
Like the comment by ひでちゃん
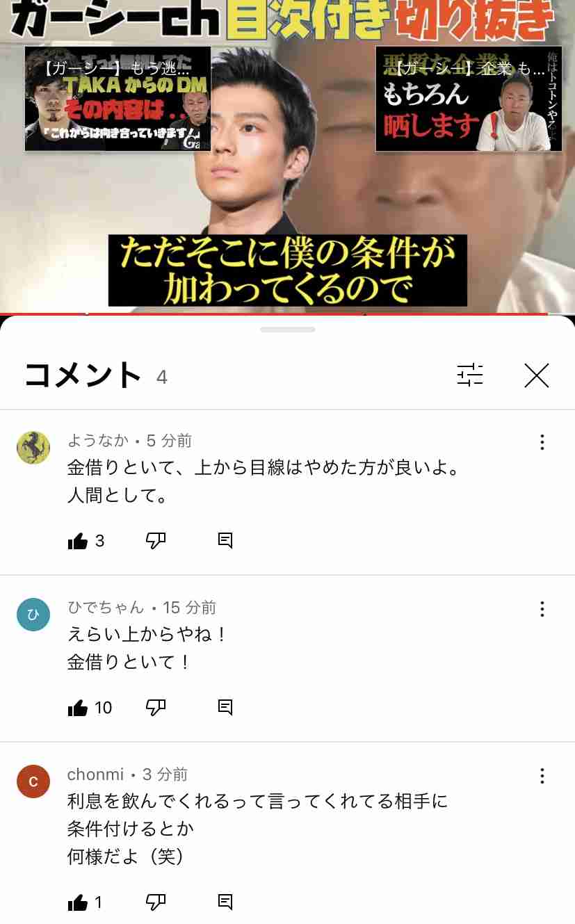click(x=78, y=708)
